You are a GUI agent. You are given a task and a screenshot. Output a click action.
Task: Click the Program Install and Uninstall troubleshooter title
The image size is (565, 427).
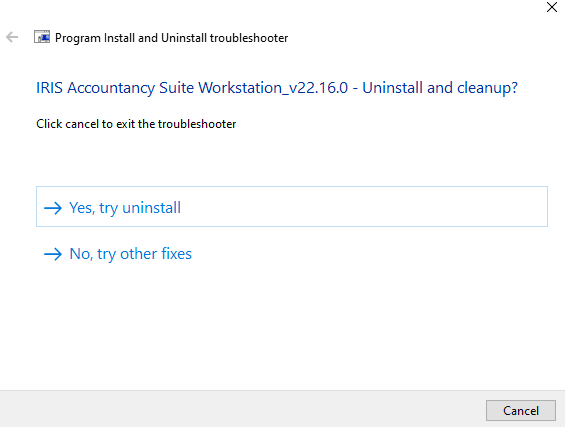tap(172, 38)
